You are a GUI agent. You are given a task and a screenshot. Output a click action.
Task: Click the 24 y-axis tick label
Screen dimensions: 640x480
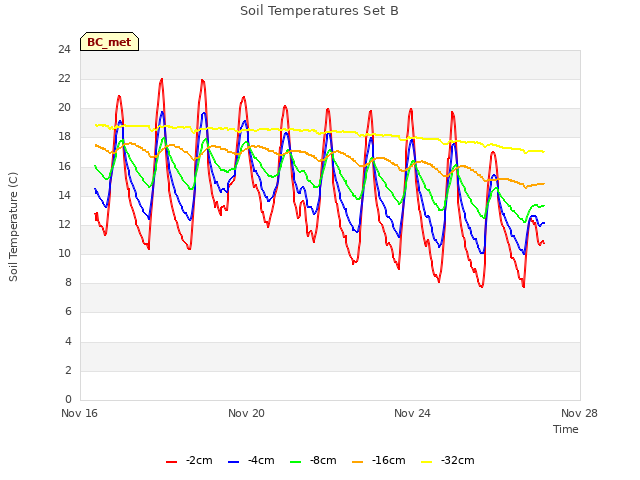64,49
